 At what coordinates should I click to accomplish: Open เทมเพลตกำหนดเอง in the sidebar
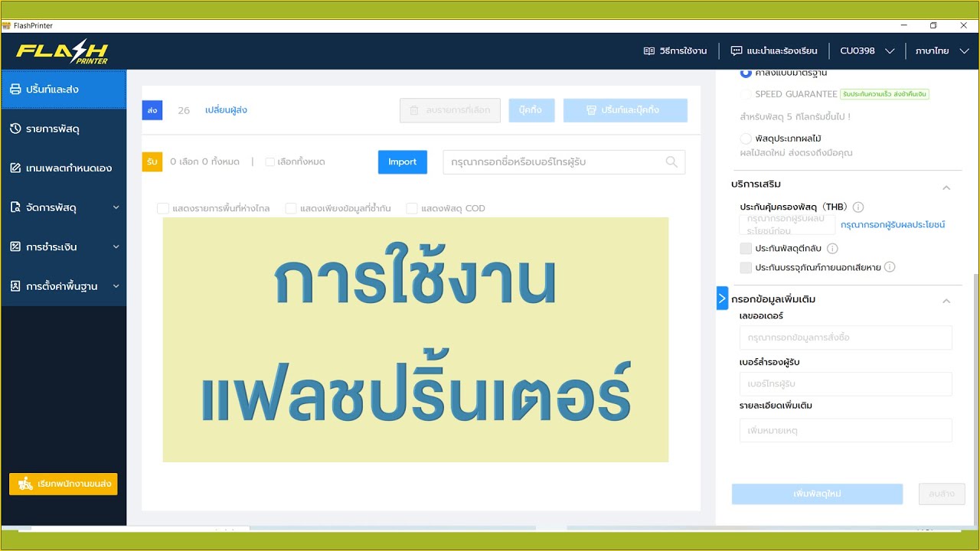coord(64,168)
